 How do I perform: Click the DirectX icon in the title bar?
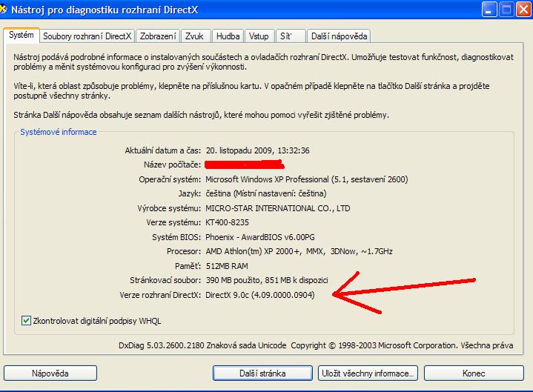[x=7, y=10]
